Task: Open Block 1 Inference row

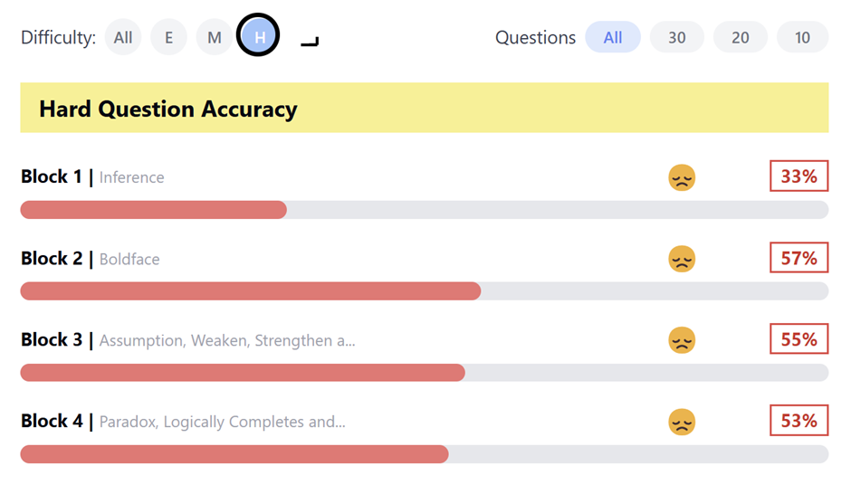Action: [131, 177]
